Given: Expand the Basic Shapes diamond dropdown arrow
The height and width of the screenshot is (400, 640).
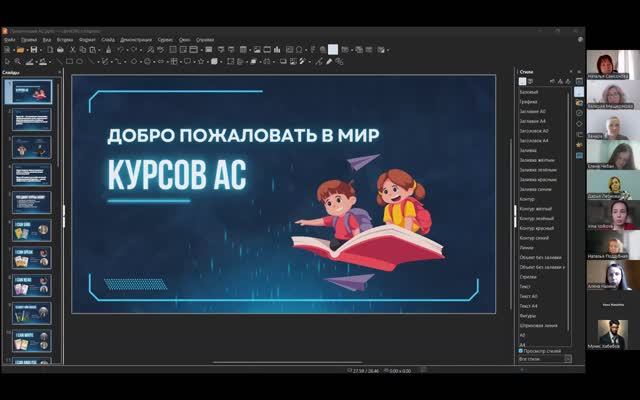Looking at the screenshot, I should point(141,62).
